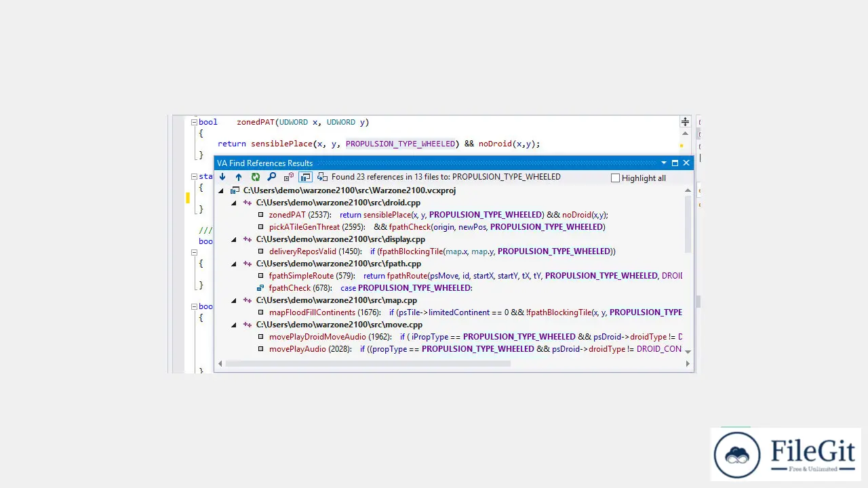The width and height of the screenshot is (868, 488).
Task: Collapse the display.cpp file node
Action: [x=234, y=239]
